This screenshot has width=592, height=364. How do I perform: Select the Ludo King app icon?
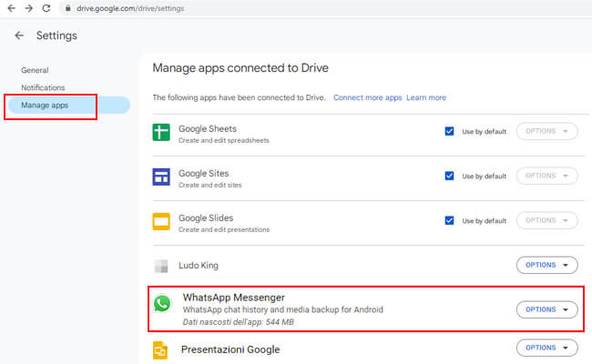pyautogui.click(x=161, y=266)
